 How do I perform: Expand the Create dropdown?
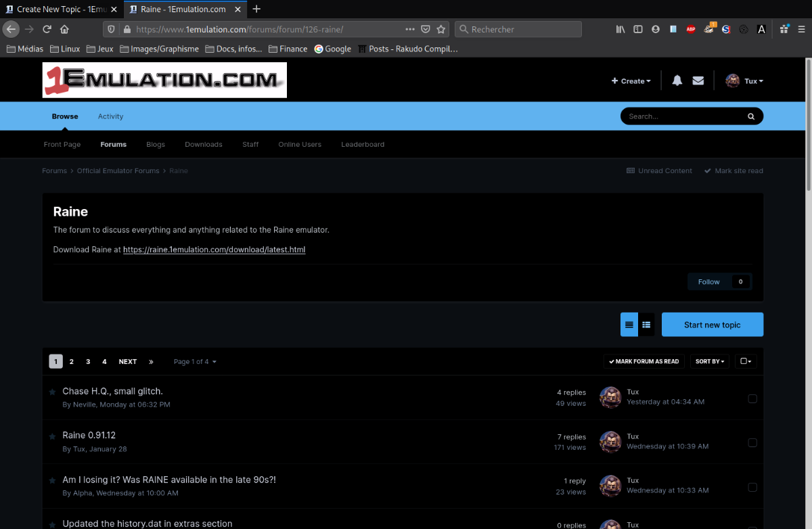tap(631, 81)
